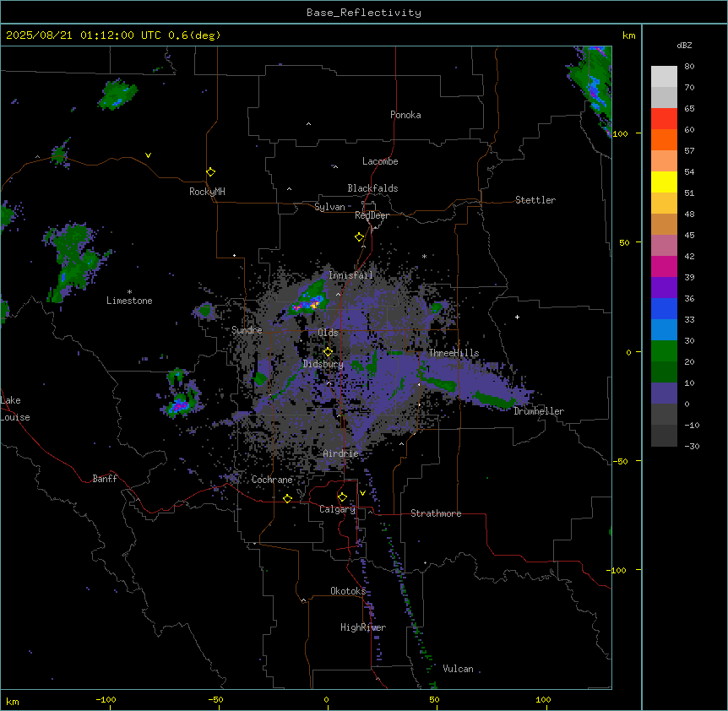Click the yellow diamond marker above Calgary label
The height and width of the screenshot is (711, 728).
342,497
